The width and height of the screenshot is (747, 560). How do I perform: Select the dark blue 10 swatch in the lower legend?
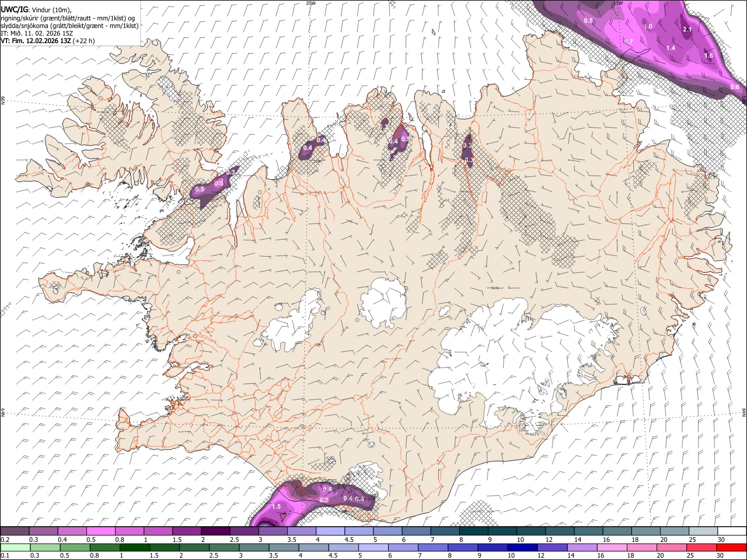click(x=522, y=548)
